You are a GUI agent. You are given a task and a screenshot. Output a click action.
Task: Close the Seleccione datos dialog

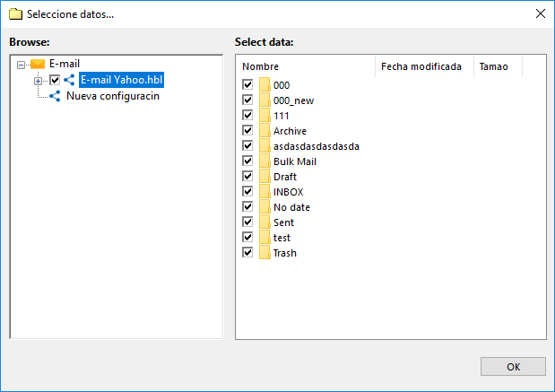[539, 13]
